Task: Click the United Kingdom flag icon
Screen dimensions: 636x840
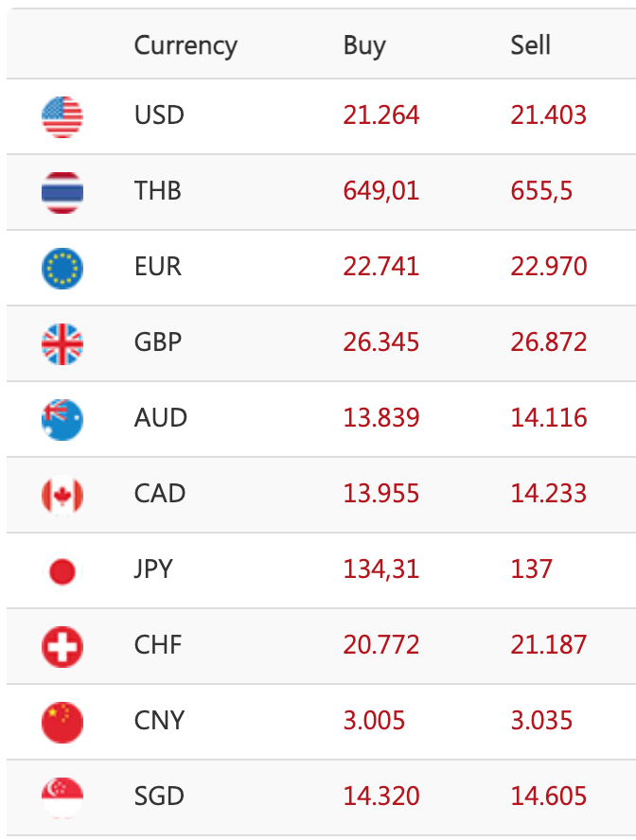Action: click(x=62, y=343)
